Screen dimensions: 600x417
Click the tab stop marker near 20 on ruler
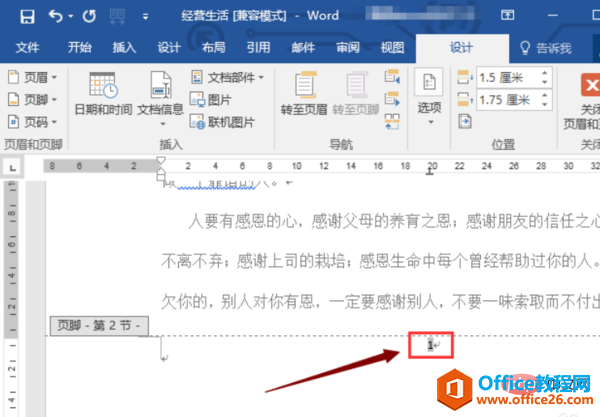[430, 172]
